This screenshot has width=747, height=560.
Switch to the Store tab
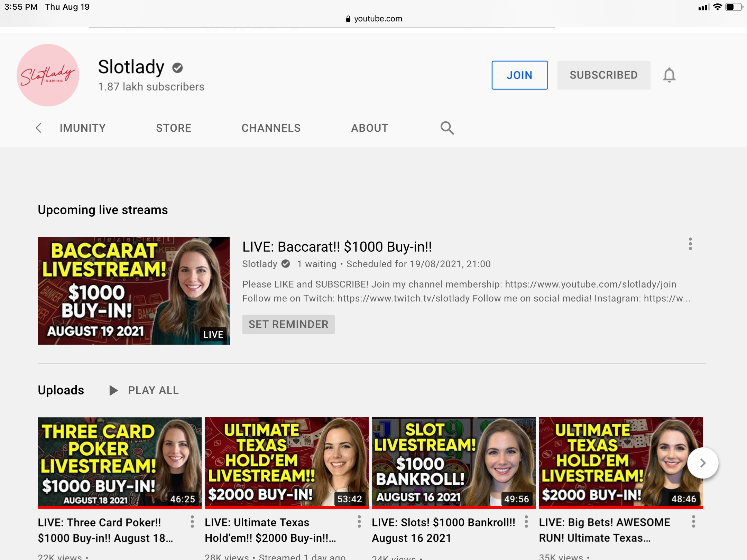pyautogui.click(x=174, y=128)
